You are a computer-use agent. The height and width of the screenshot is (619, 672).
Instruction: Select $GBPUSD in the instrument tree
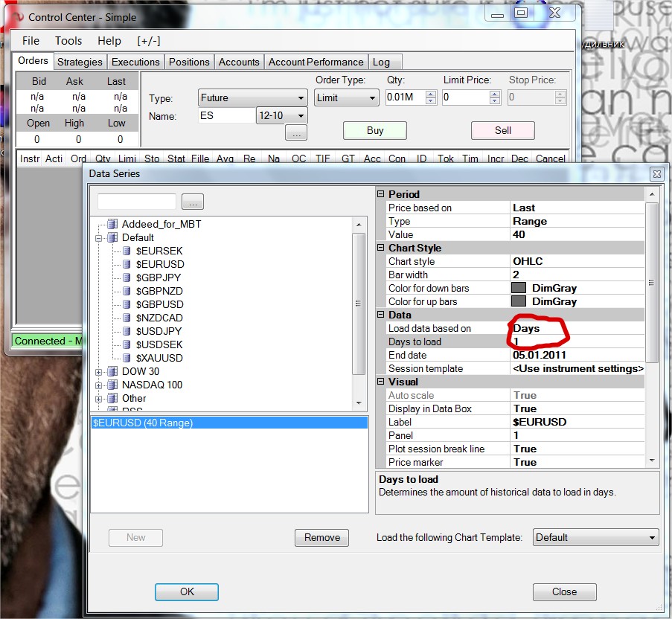tap(159, 304)
